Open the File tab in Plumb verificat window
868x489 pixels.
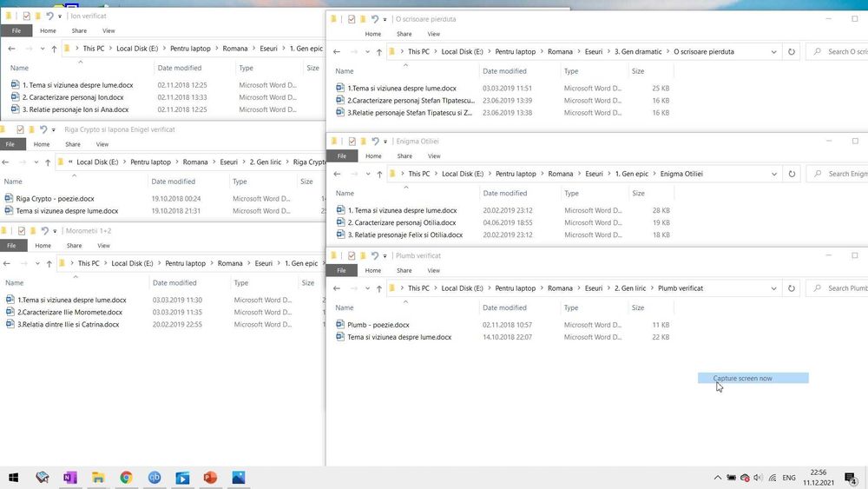coord(341,271)
